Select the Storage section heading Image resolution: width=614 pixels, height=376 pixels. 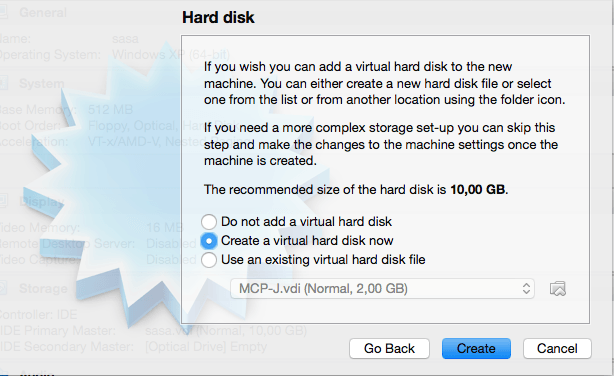(x=43, y=289)
